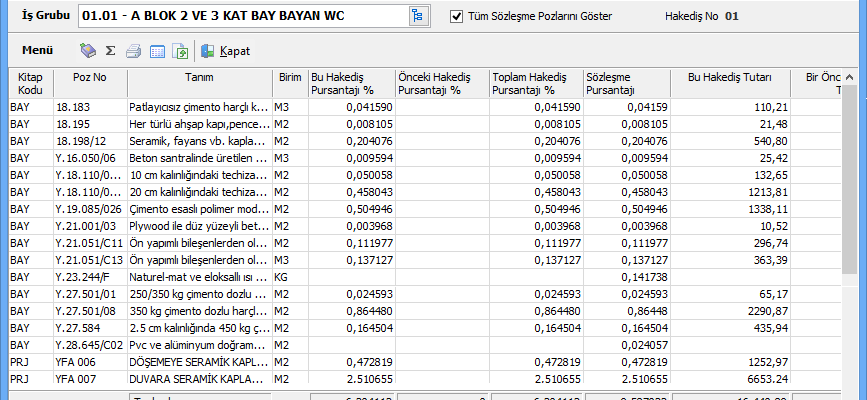Image resolution: width=867 pixels, height=400 pixels.
Task: Click the Kitap Kodu column header
Action: 29,83
